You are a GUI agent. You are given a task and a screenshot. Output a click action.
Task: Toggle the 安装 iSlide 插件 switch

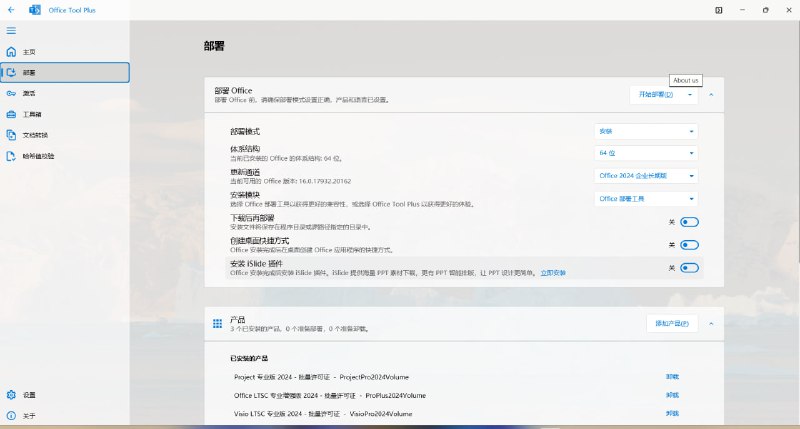689,268
